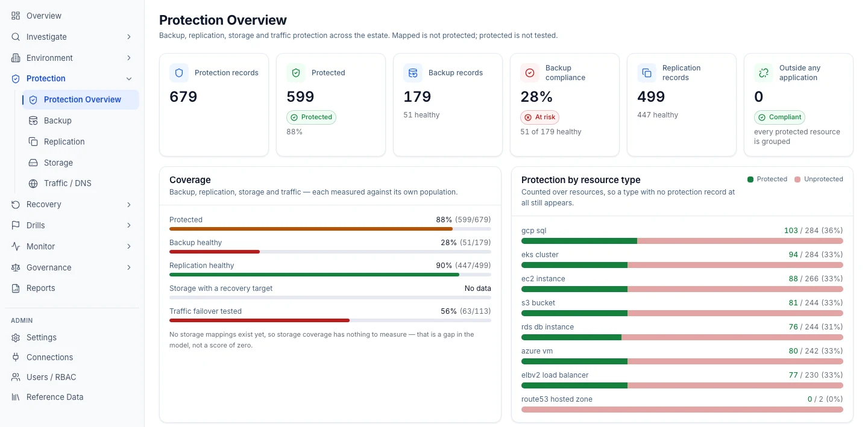Viewport: 868px width, 427px height.
Task: Expand the Monitor section chevron
Action: (129, 246)
